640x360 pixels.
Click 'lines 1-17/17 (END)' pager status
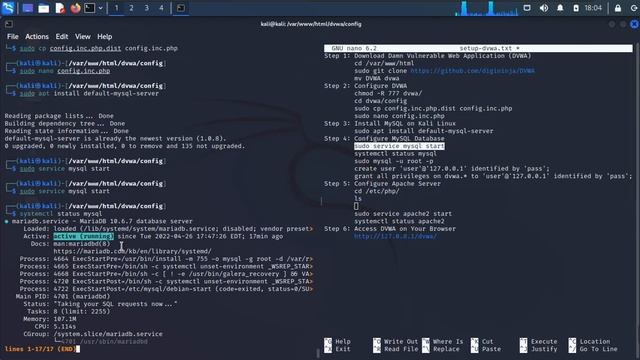coord(40,349)
